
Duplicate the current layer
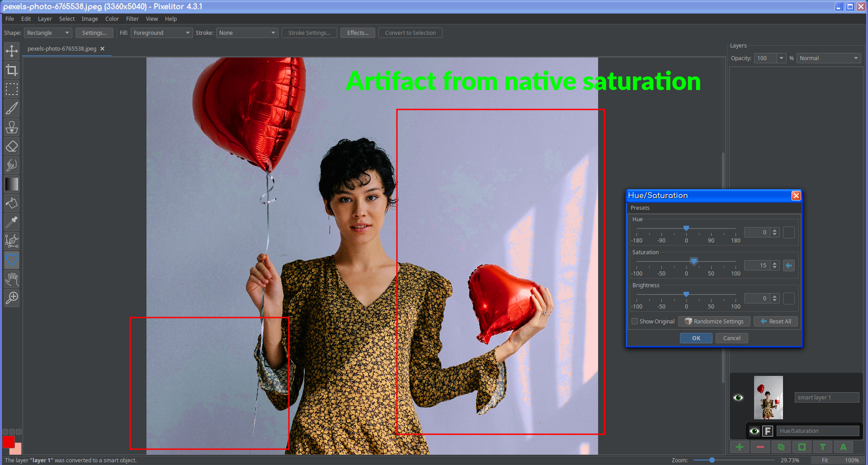click(x=781, y=447)
